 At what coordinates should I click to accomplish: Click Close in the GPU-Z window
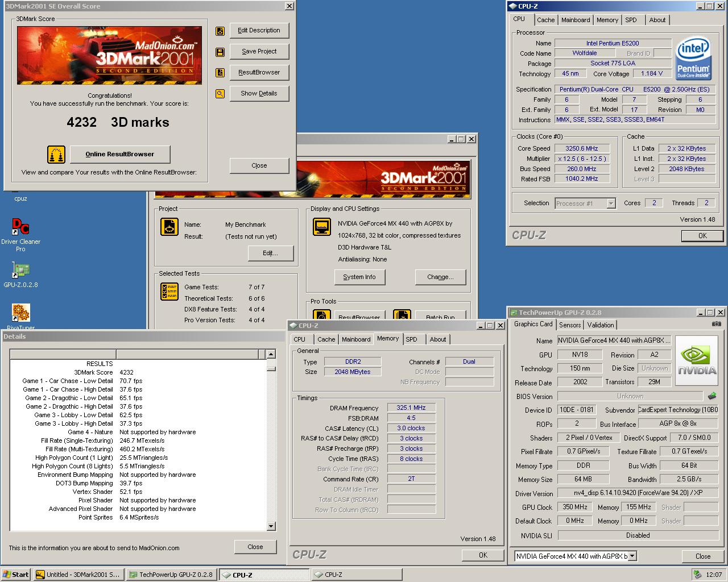click(x=703, y=556)
